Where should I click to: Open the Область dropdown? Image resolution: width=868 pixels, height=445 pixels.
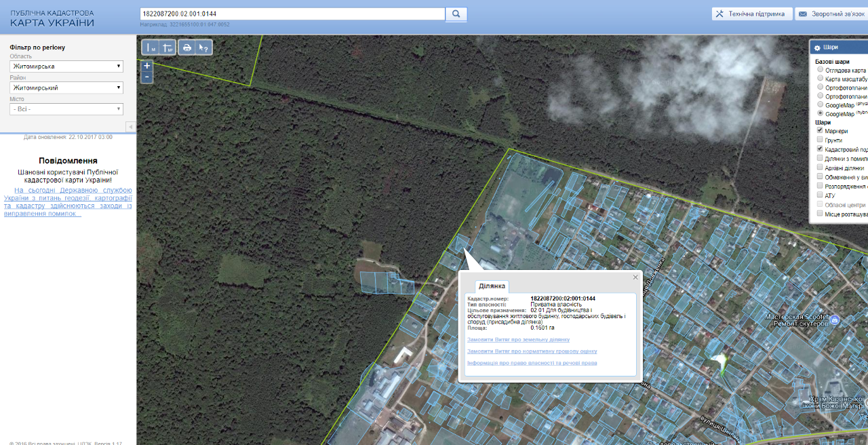click(66, 66)
